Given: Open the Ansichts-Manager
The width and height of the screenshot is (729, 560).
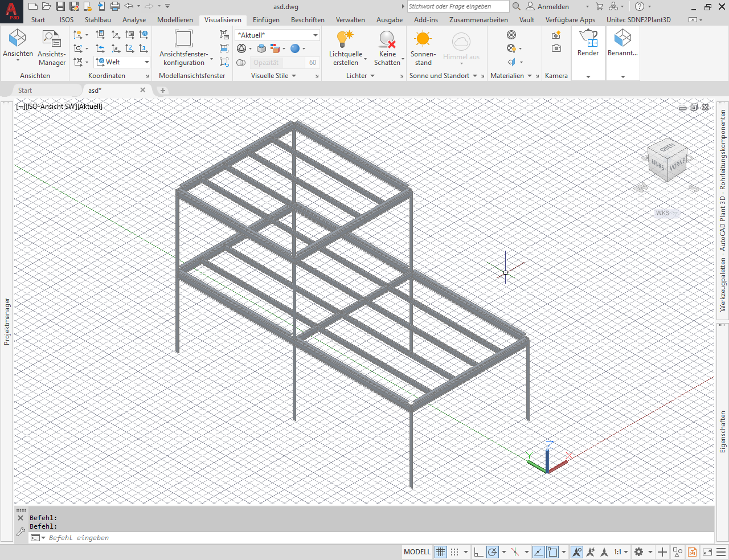Looking at the screenshot, I should [x=52, y=48].
